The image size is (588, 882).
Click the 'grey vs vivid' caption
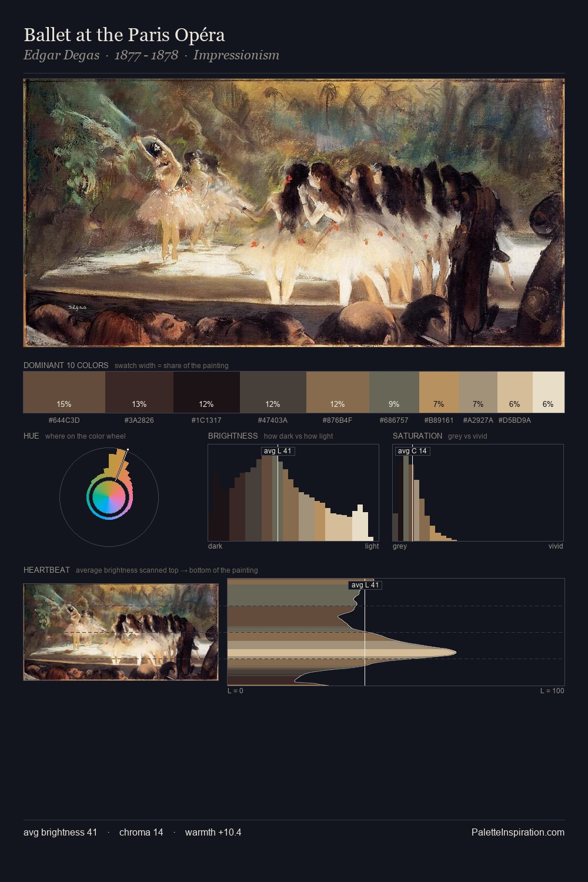pos(467,436)
